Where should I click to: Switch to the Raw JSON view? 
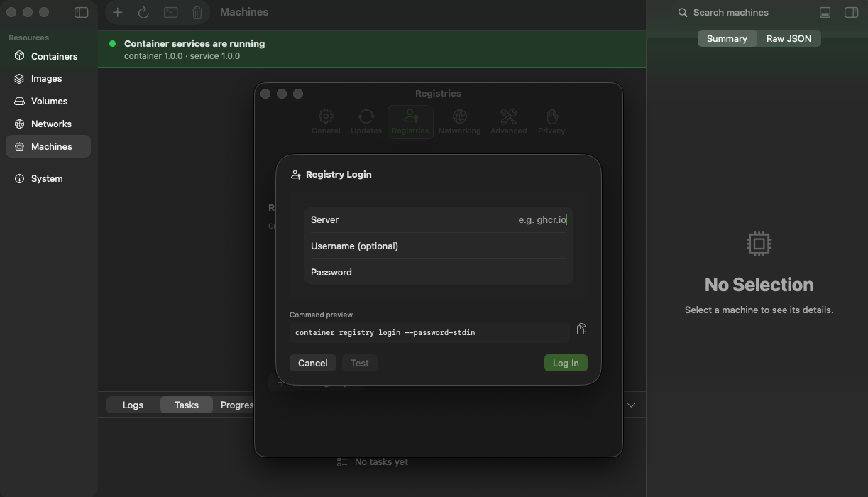click(789, 38)
